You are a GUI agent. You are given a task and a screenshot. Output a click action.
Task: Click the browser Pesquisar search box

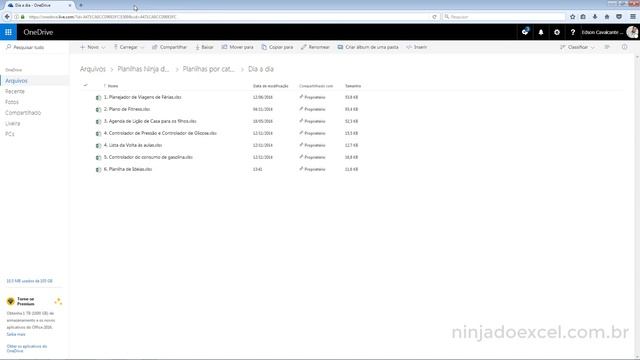coord(504,17)
